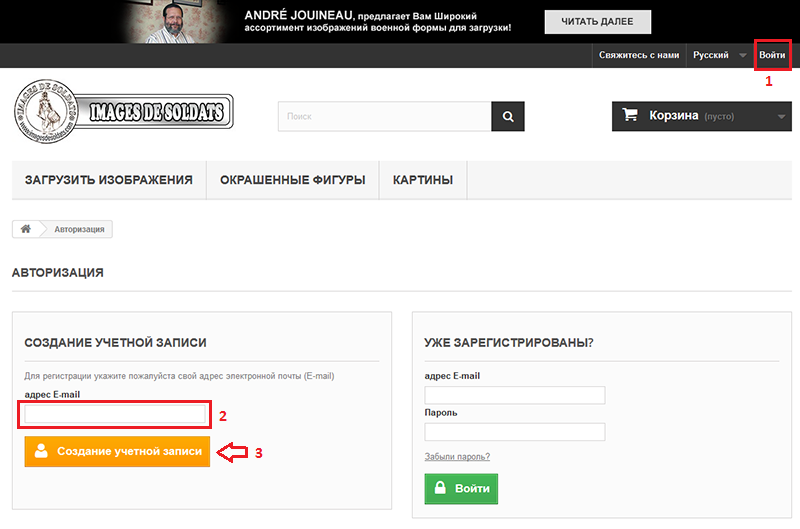Click the shopping cart icon

[630, 115]
